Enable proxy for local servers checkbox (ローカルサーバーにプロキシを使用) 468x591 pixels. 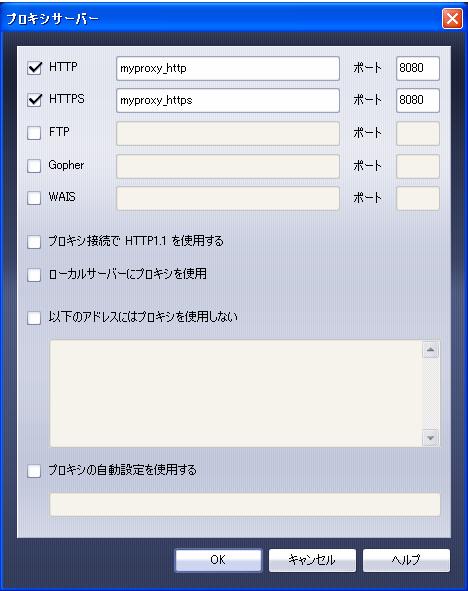click(x=34, y=275)
